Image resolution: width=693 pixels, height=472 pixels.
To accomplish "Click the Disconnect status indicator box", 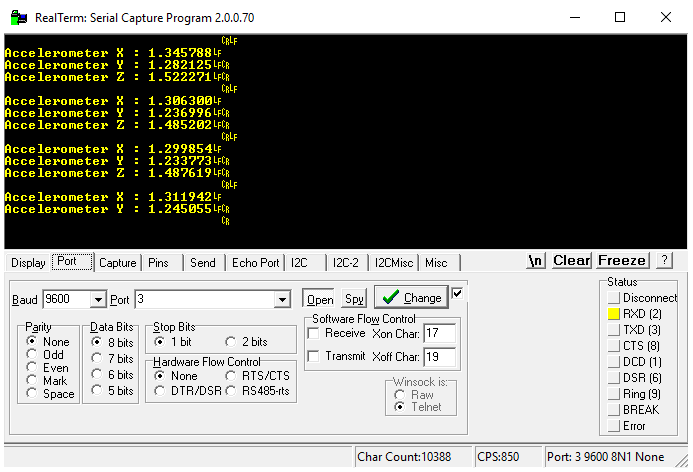I will [x=614, y=297].
